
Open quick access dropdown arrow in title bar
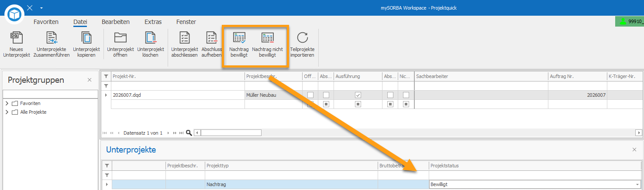[x=41, y=8]
